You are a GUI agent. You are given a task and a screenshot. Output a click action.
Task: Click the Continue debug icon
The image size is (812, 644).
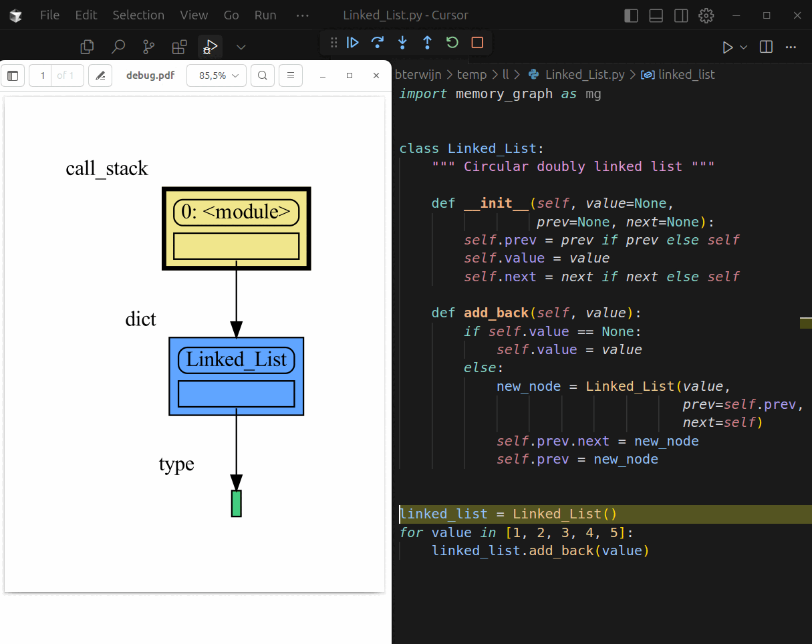(353, 42)
